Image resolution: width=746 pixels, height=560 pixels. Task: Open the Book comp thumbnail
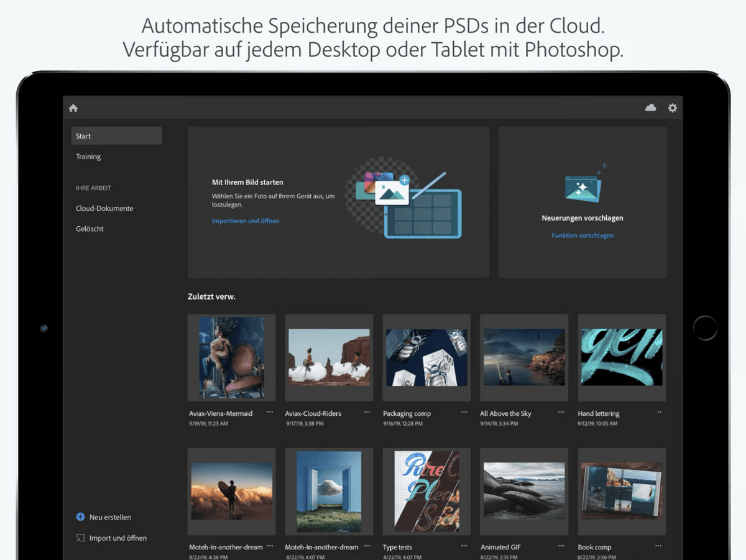pos(622,491)
